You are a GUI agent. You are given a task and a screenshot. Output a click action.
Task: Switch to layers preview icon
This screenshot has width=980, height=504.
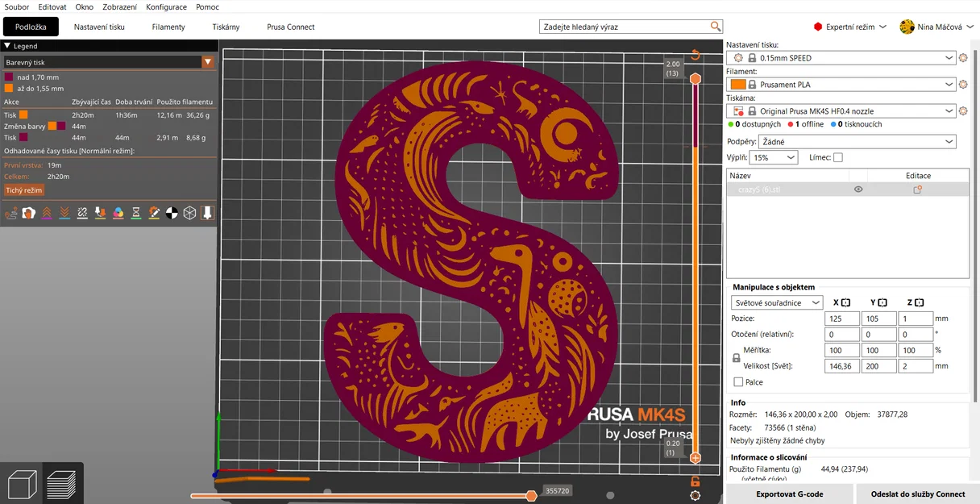click(62, 484)
